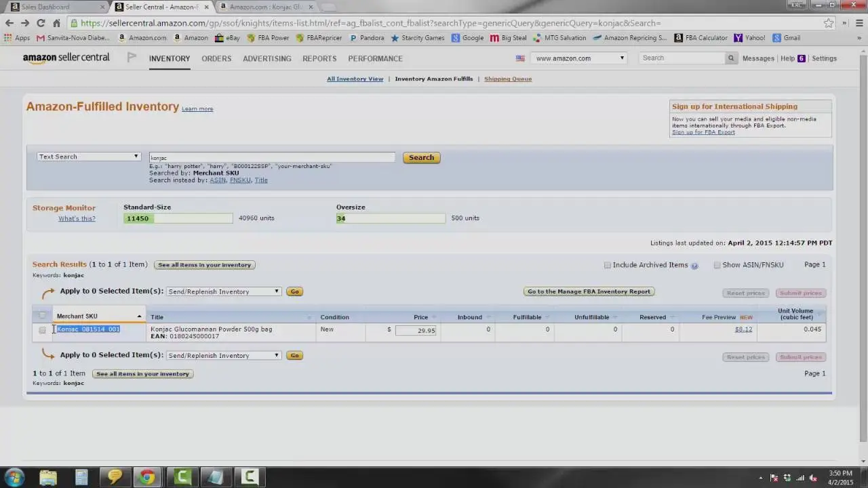Open the ORDERS menu
Viewport: 868px width, 488px height.
216,58
